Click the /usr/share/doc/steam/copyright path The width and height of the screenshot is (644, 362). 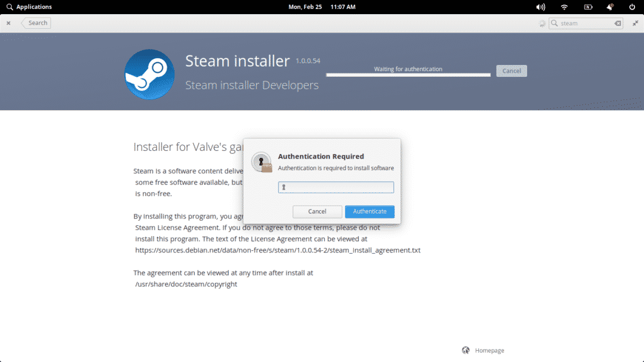[186, 284]
